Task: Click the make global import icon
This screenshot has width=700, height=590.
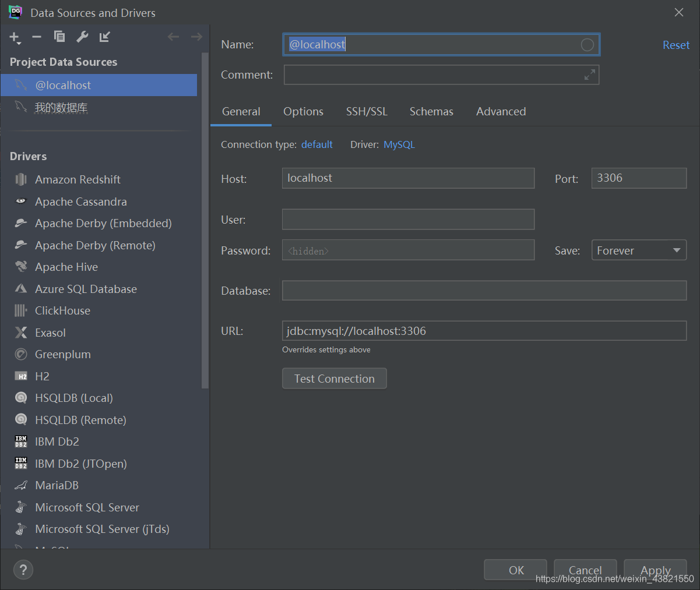Action: (x=105, y=37)
